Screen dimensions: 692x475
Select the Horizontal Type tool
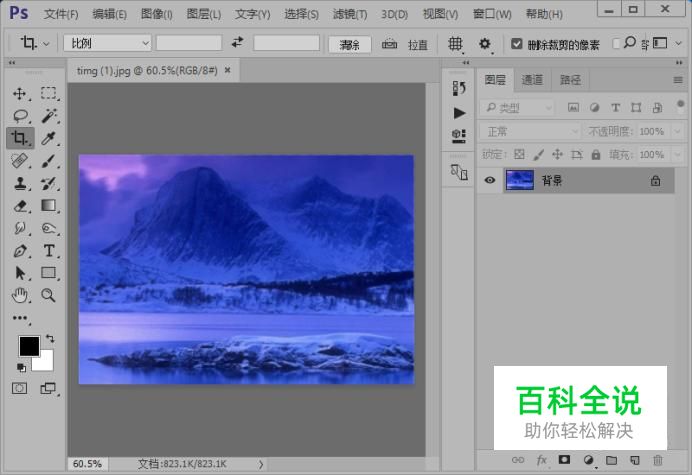click(49, 251)
